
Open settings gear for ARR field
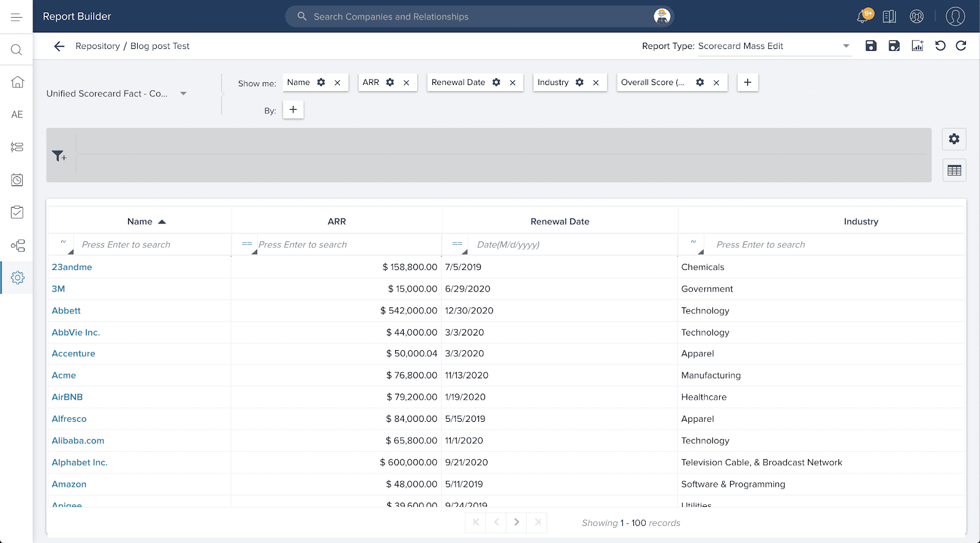coord(390,83)
